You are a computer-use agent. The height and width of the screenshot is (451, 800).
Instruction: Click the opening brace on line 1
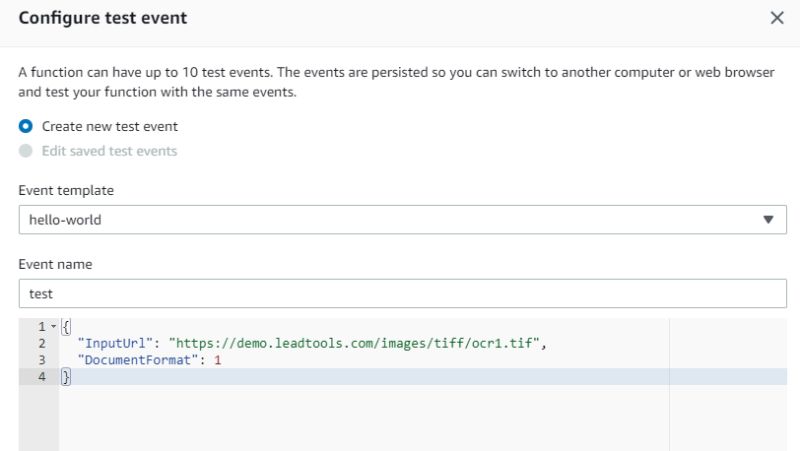[66, 327]
